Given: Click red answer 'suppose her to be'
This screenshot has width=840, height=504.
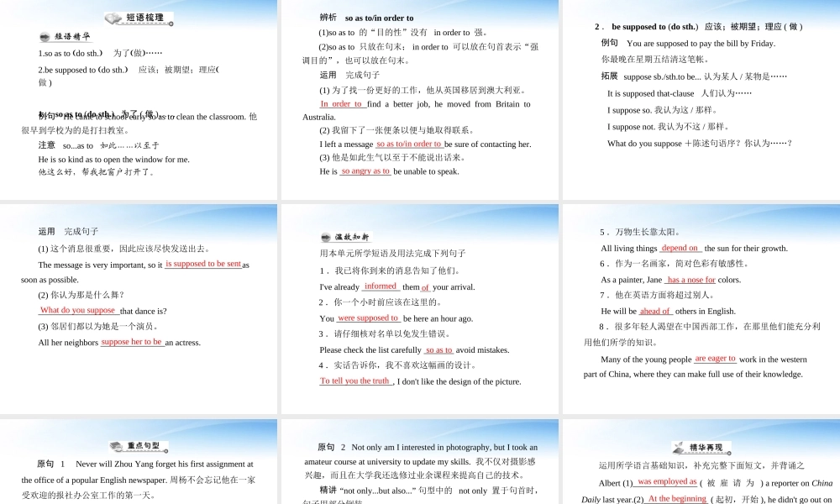Looking at the screenshot, I should pyautogui.click(x=131, y=342).
